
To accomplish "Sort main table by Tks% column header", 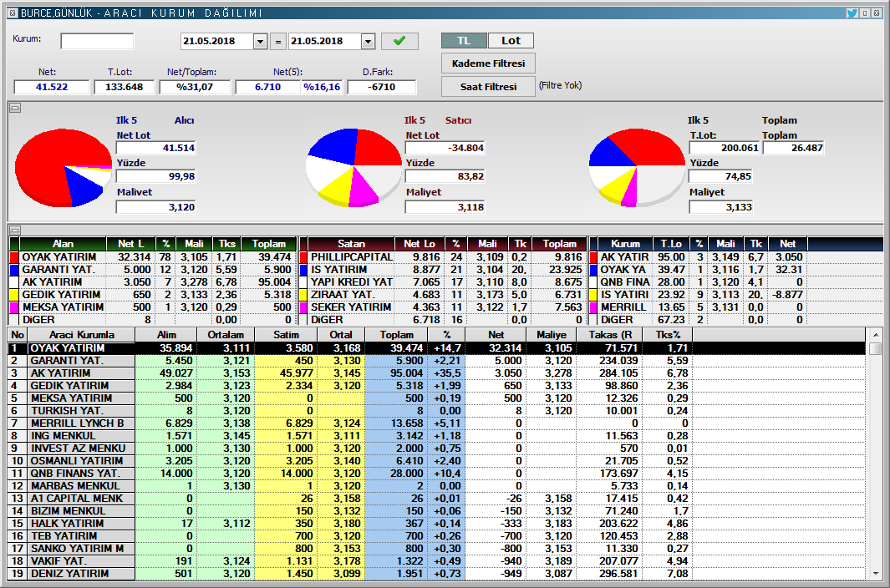I will point(668,335).
